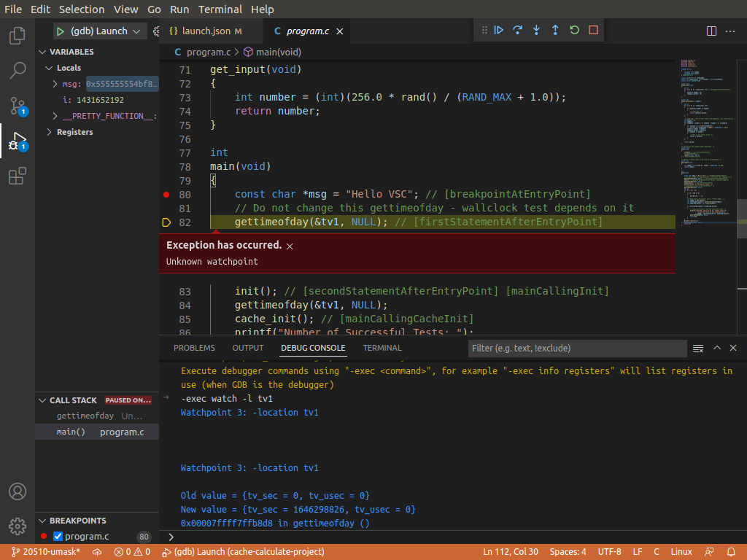Stop debugging with the red square icon
747x560 pixels.
[x=592, y=31]
